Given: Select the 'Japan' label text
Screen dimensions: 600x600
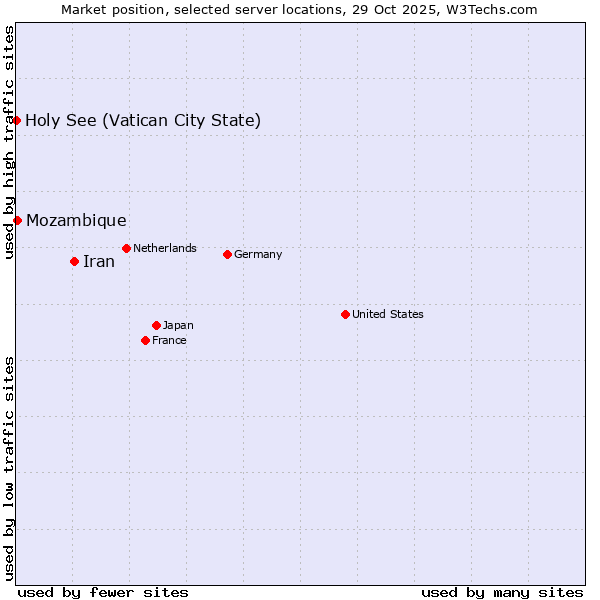Looking at the screenshot, I should pyautogui.click(x=178, y=325).
